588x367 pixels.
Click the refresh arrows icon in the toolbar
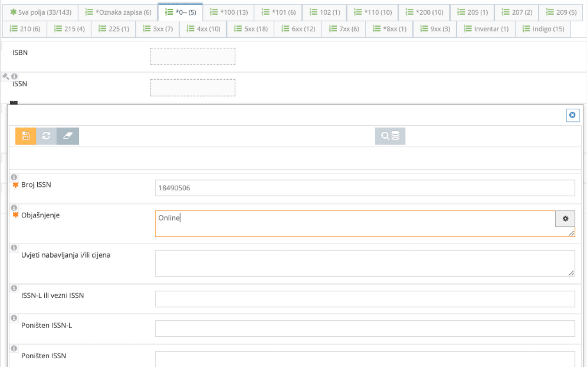click(x=46, y=136)
